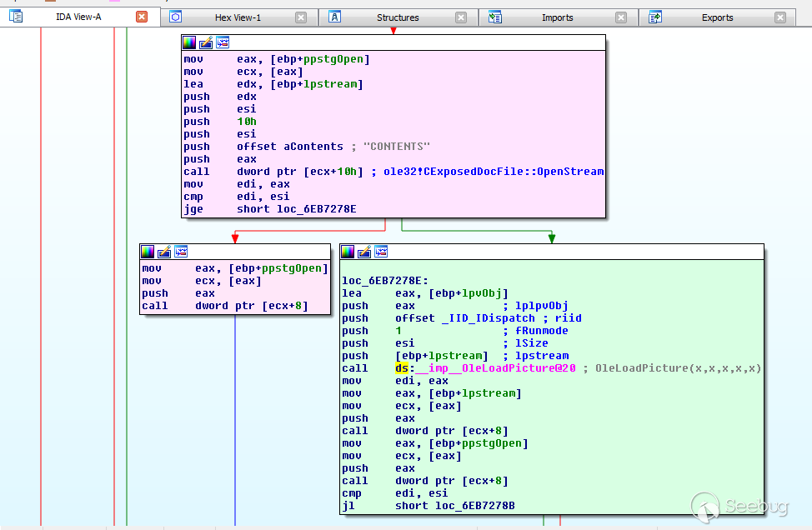Click the pencil icon on the small left node

click(164, 251)
